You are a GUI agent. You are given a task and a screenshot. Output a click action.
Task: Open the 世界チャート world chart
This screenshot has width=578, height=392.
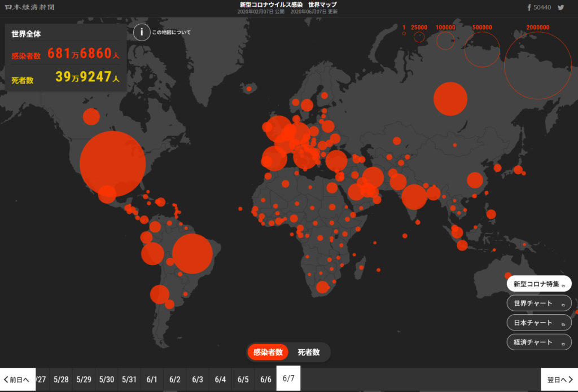click(x=538, y=303)
